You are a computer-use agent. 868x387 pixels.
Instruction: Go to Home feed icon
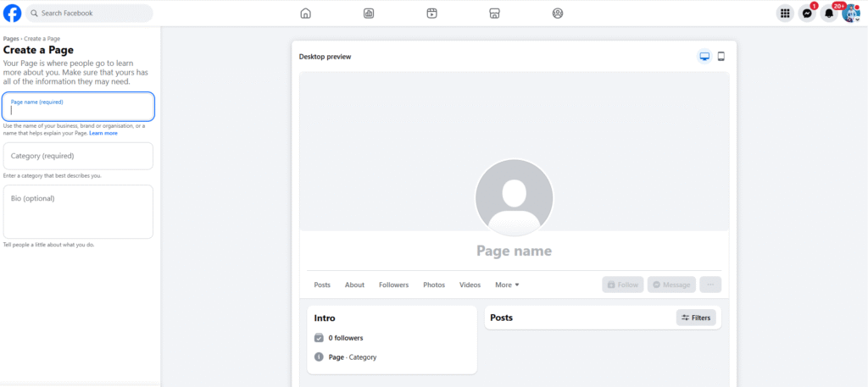click(306, 14)
